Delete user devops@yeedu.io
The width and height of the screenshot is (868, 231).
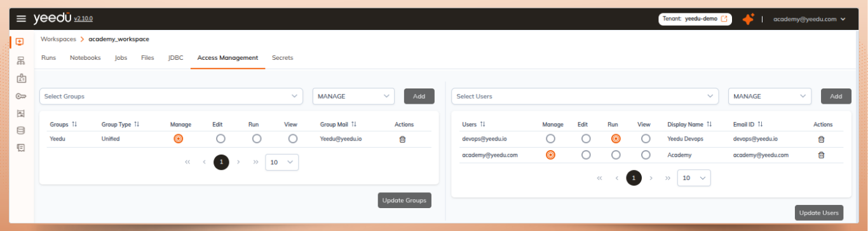[821, 139]
